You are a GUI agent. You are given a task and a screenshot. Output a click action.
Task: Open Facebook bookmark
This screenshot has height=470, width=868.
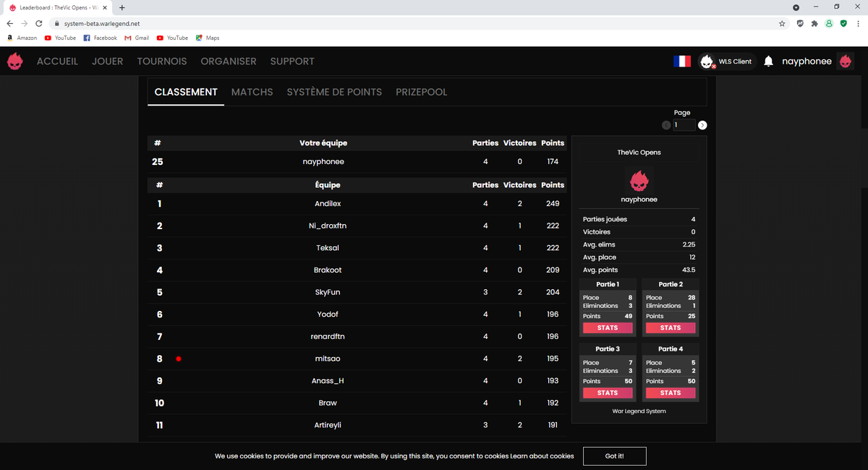pos(100,38)
